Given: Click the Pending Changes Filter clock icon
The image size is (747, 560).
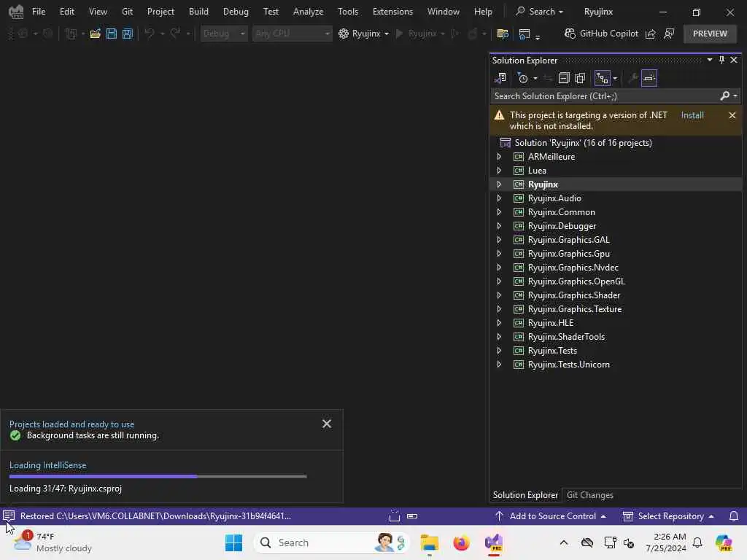Looking at the screenshot, I should [523, 78].
